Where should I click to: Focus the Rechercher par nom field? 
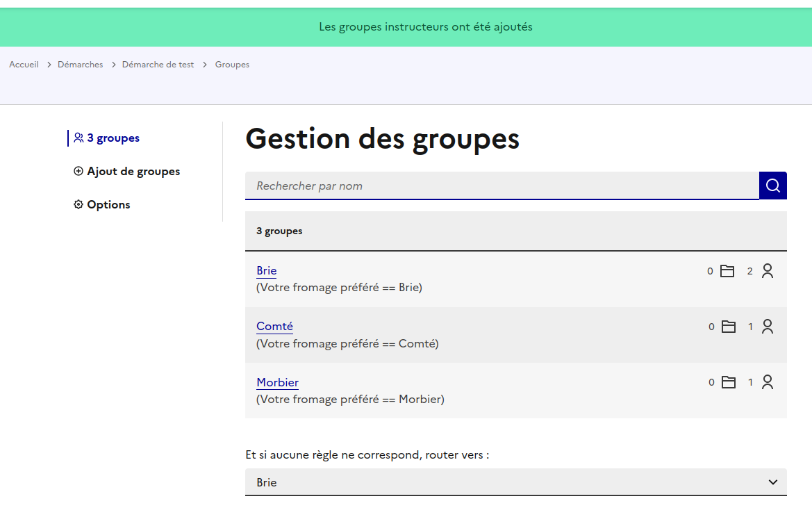click(502, 186)
